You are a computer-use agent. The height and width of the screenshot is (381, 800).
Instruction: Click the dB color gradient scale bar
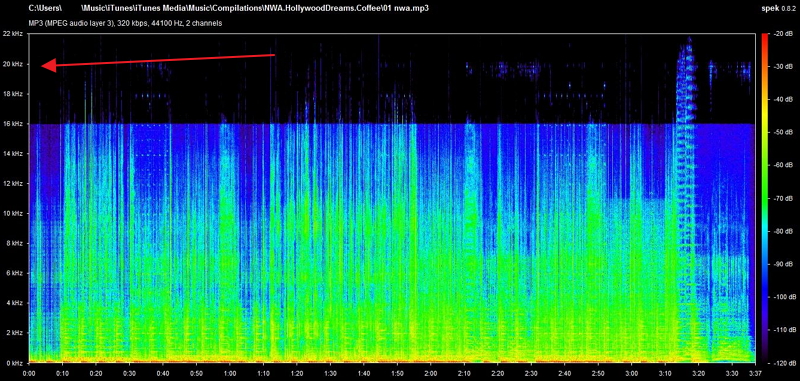pyautogui.click(x=764, y=198)
